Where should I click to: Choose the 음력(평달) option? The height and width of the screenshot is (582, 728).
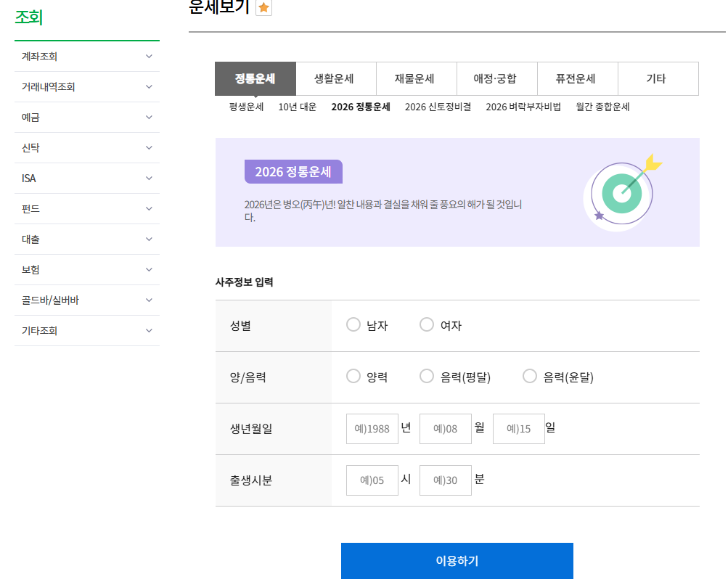click(x=426, y=376)
